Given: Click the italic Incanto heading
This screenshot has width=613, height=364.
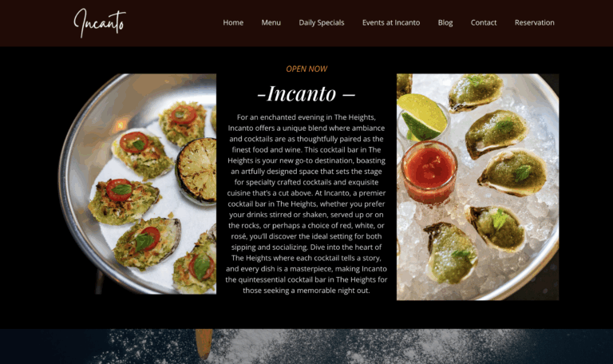Looking at the screenshot, I should [306, 94].
